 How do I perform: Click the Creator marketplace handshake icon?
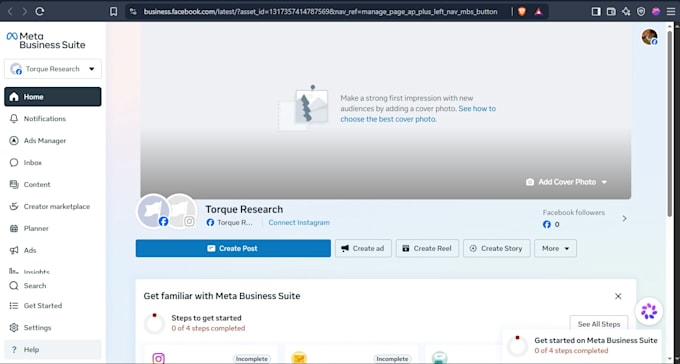coord(14,207)
